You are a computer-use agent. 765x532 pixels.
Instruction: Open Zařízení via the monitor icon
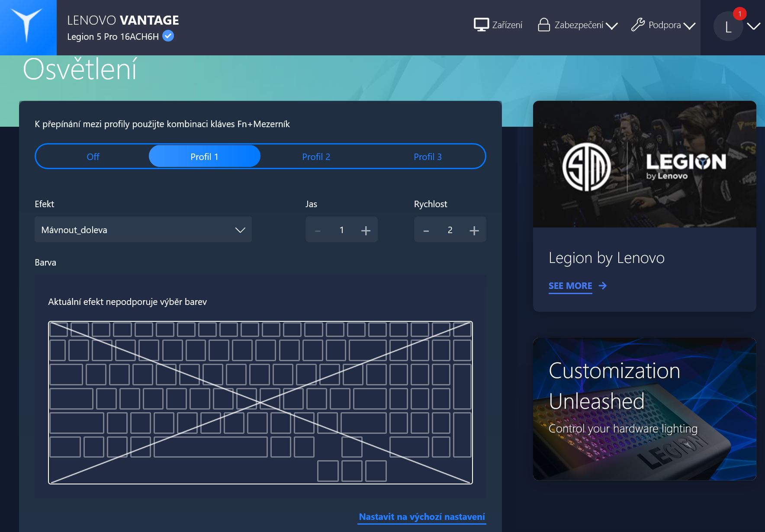(481, 25)
